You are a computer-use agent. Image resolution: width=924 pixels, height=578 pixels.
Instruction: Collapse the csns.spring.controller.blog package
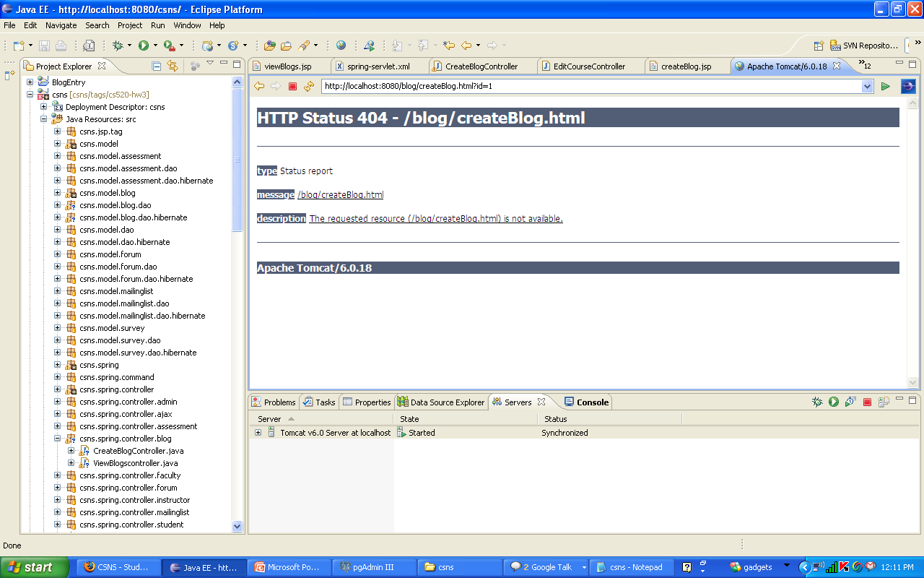pos(57,439)
